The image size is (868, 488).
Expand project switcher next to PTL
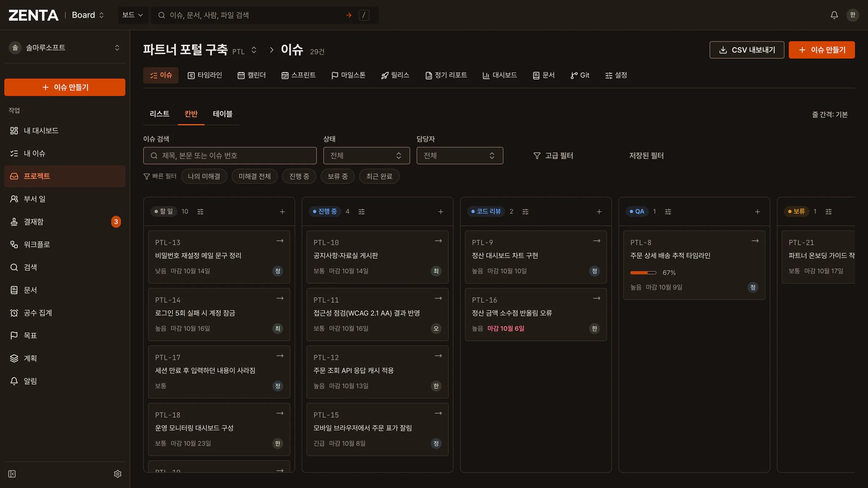coord(254,50)
